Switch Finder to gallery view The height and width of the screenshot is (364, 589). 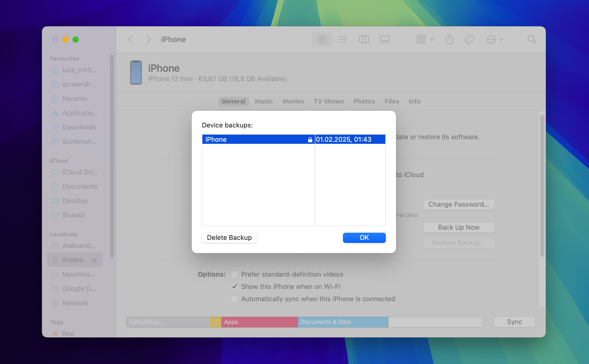pyautogui.click(x=385, y=40)
